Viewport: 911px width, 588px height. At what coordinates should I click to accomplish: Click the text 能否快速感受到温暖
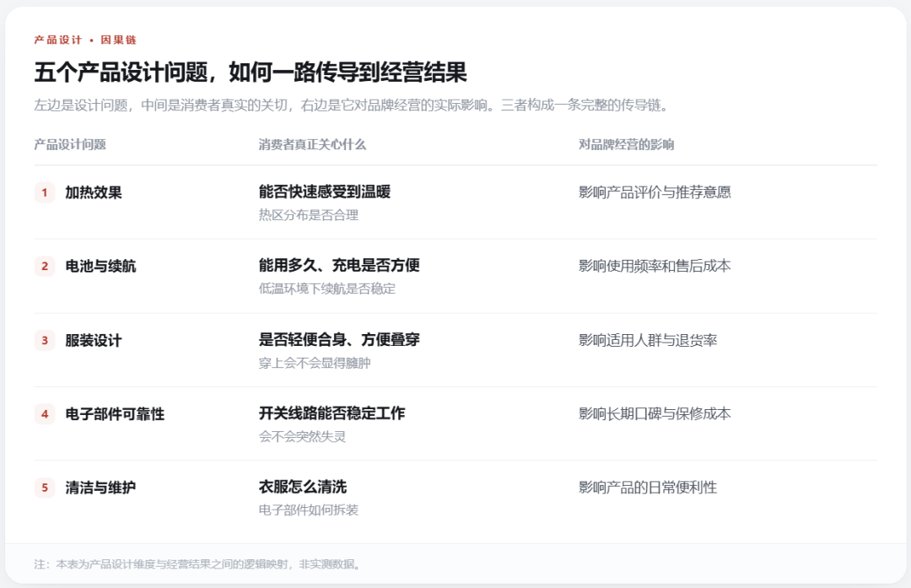[324, 192]
